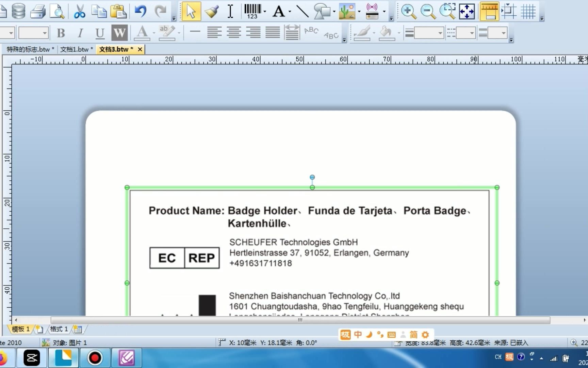588x368 pixels.
Task: Click the fill color paint bucket
Action: (x=387, y=33)
